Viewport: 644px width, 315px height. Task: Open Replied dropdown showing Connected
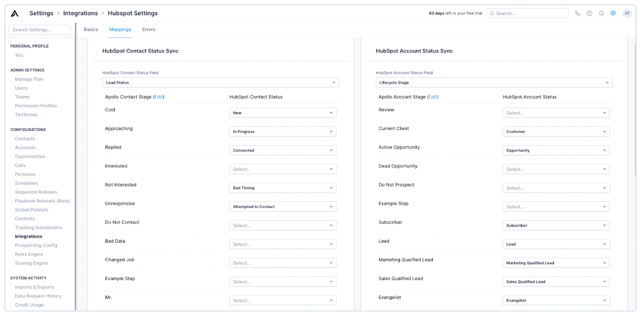pyautogui.click(x=283, y=150)
